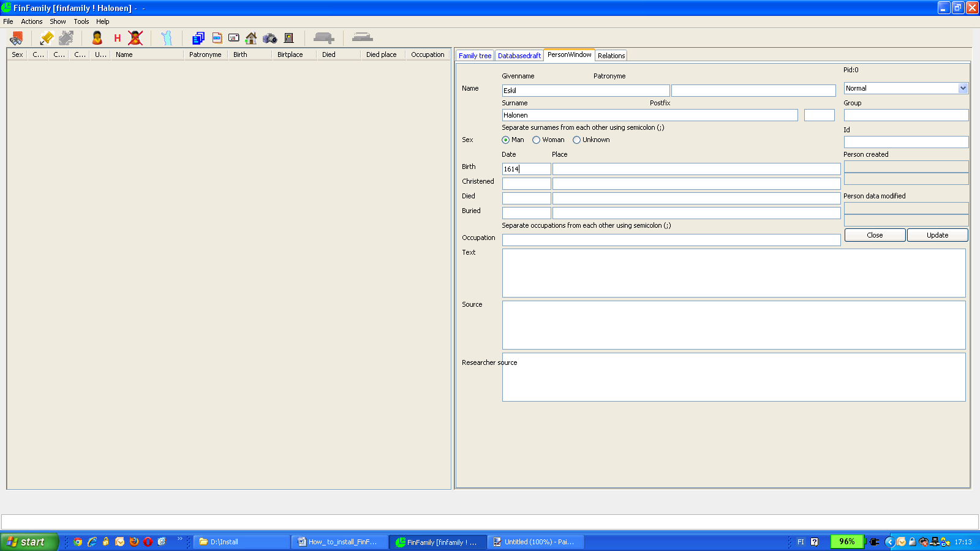The width and height of the screenshot is (980, 551).
Task: Click inside the Text area
Action: click(734, 273)
